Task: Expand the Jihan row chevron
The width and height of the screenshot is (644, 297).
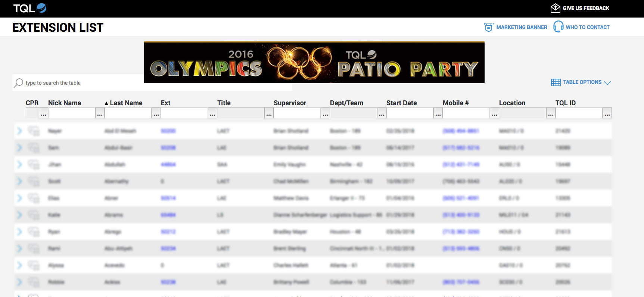Action: click(x=20, y=165)
